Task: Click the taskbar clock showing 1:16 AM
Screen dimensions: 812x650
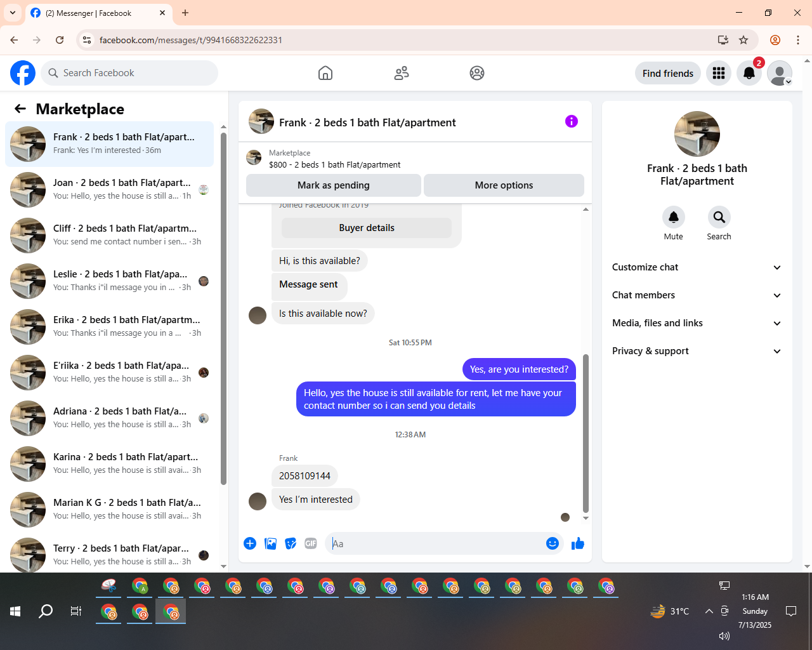Action: pyautogui.click(x=755, y=611)
